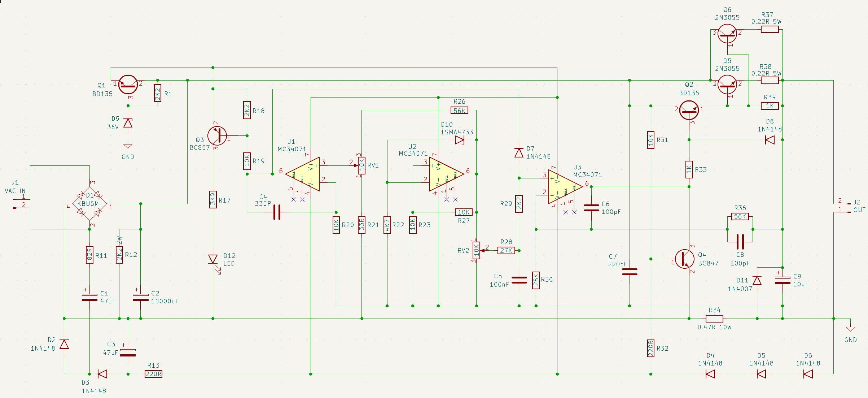Viewport: 868px width, 398px height.
Task: Select the U3 MC34071 op-amp symbol
Action: pyautogui.click(x=565, y=187)
